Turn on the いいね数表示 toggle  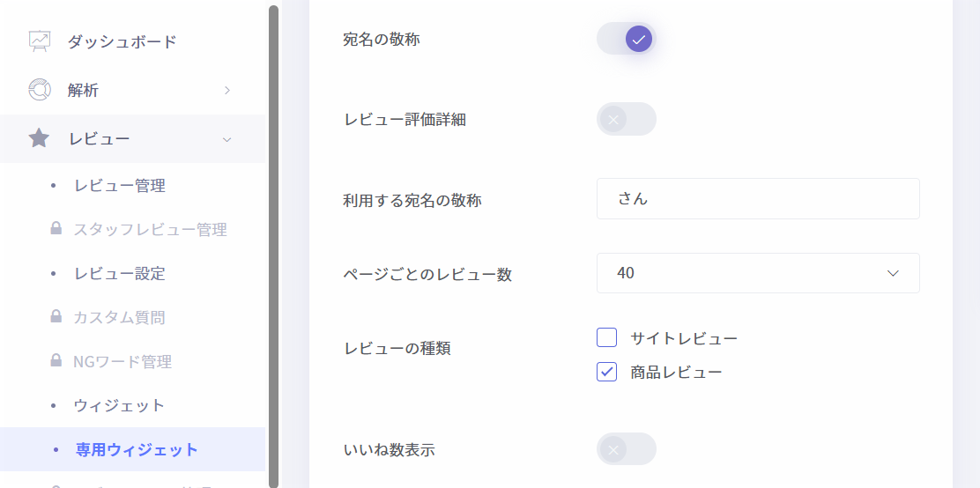pos(627,449)
